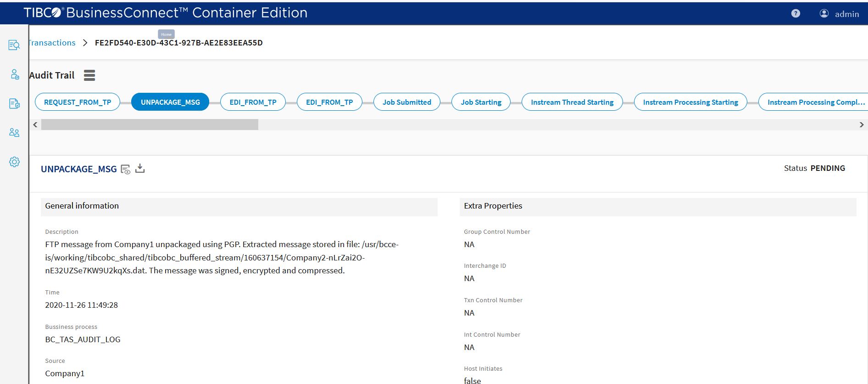Image resolution: width=868 pixels, height=384 pixels.
Task: Click the NA value under Group Control Number
Action: (469, 244)
